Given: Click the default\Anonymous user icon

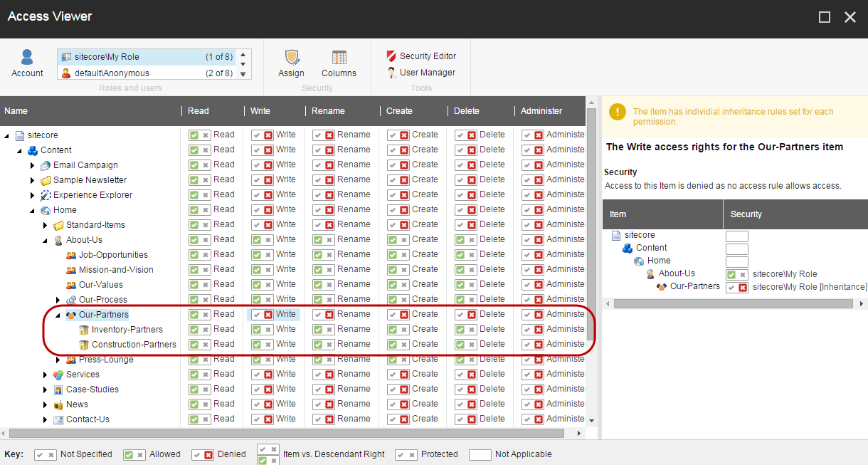Looking at the screenshot, I should click(65, 72).
